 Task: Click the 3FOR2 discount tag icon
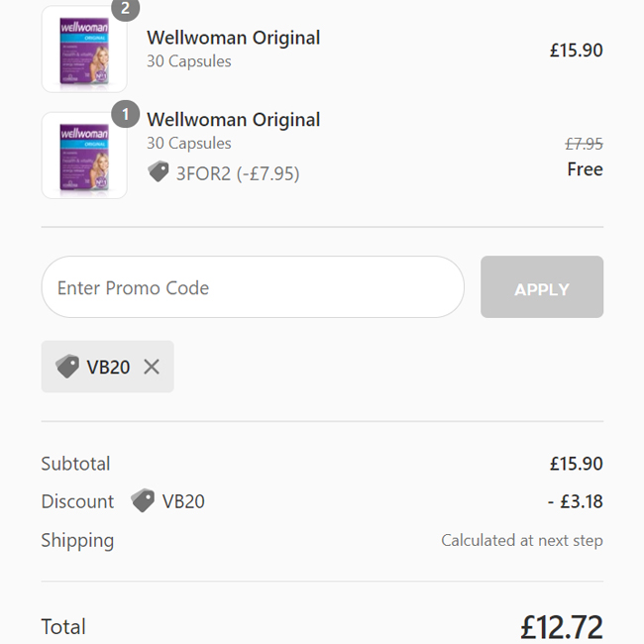click(159, 172)
